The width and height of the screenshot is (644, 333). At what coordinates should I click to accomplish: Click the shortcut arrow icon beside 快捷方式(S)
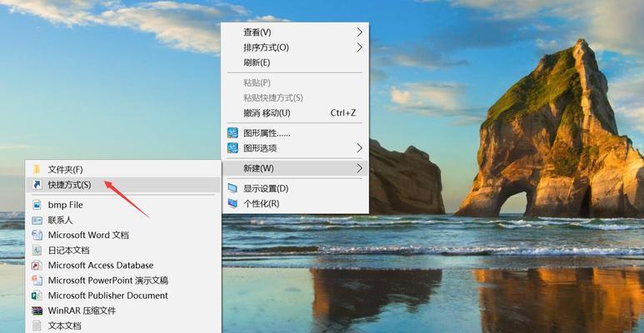(37, 185)
